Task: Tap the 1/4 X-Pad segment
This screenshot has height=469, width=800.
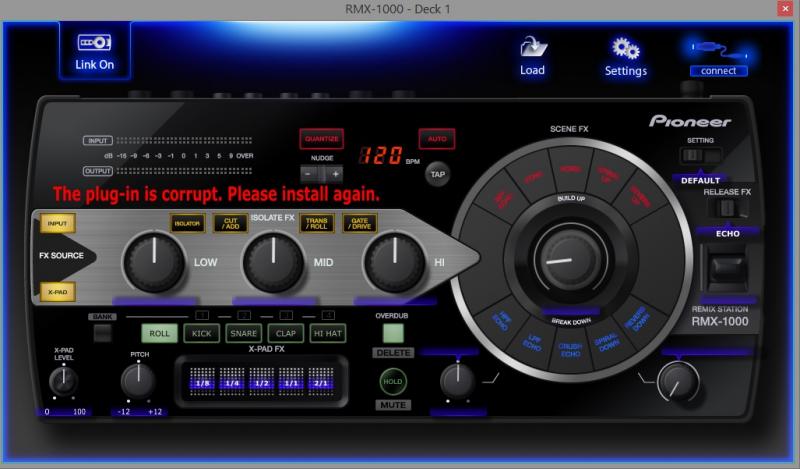Action: click(232, 383)
